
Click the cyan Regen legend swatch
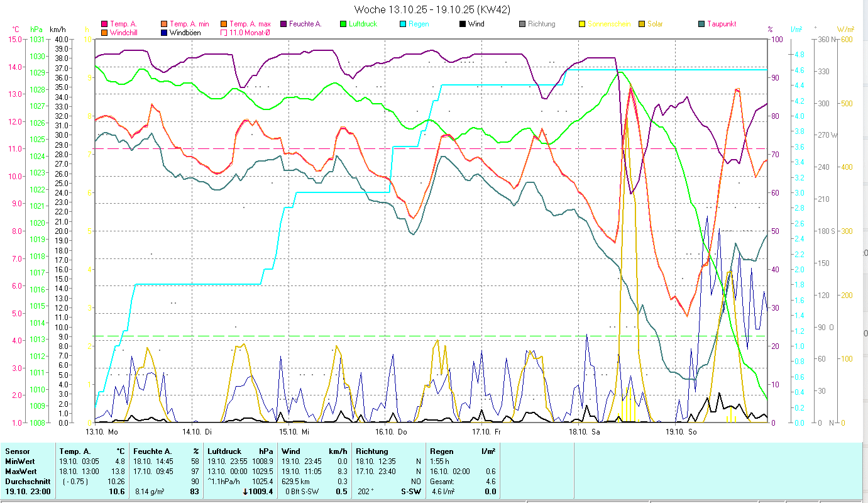point(403,24)
